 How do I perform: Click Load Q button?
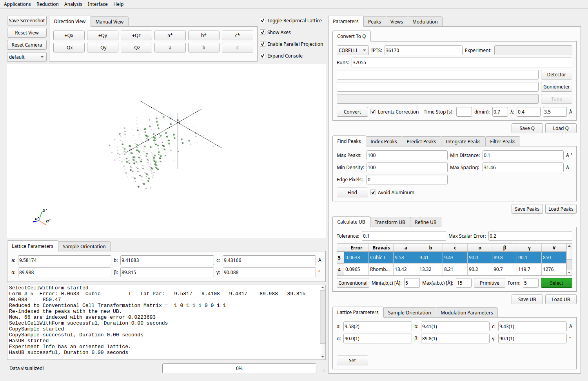[561, 128]
